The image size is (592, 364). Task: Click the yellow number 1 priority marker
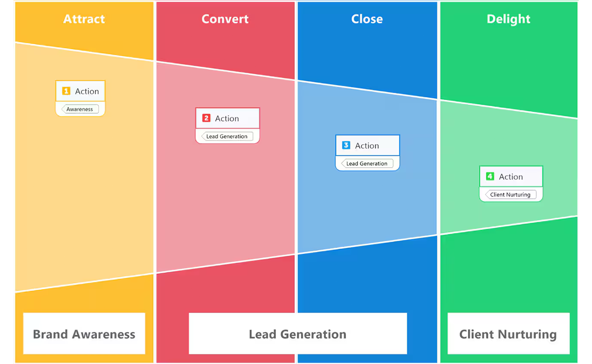point(66,91)
